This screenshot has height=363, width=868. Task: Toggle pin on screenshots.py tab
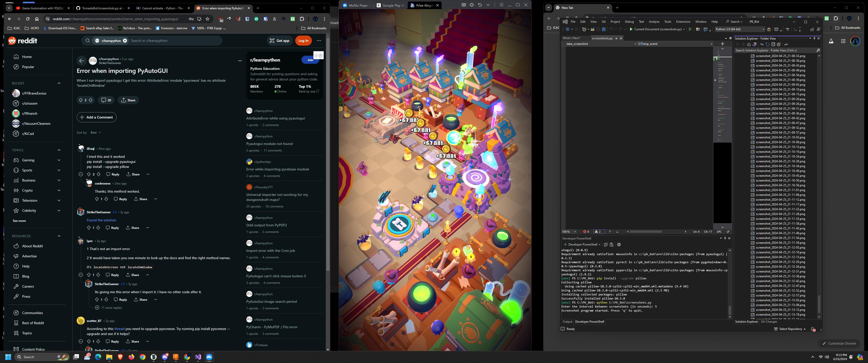616,38
